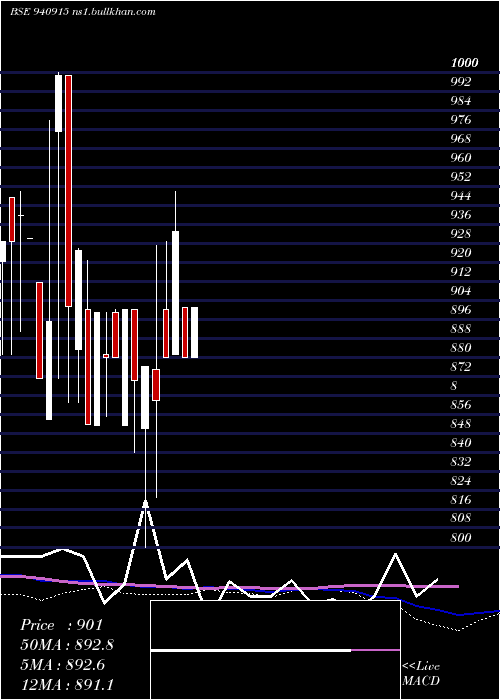The height and width of the screenshot is (700, 500).
Task: Select the 984 price axis label
Action: (x=461, y=101)
